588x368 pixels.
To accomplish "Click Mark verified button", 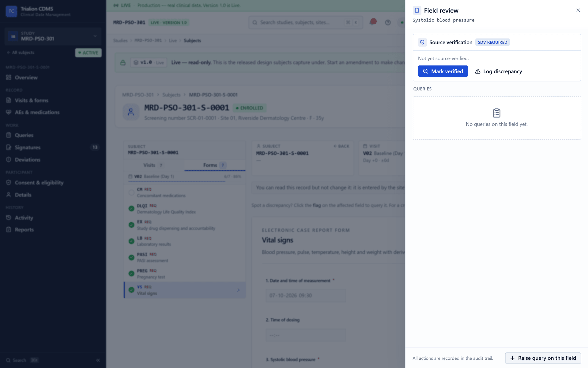I will tap(443, 71).
